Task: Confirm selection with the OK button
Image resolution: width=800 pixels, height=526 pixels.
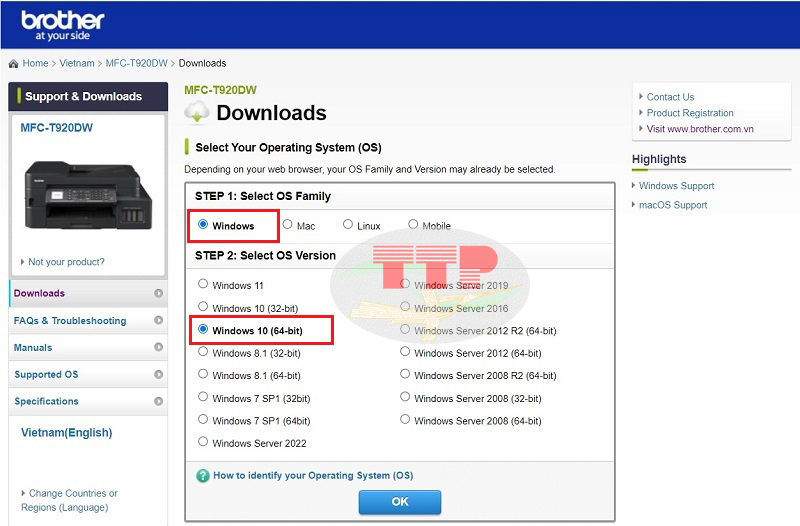Action: 400,502
